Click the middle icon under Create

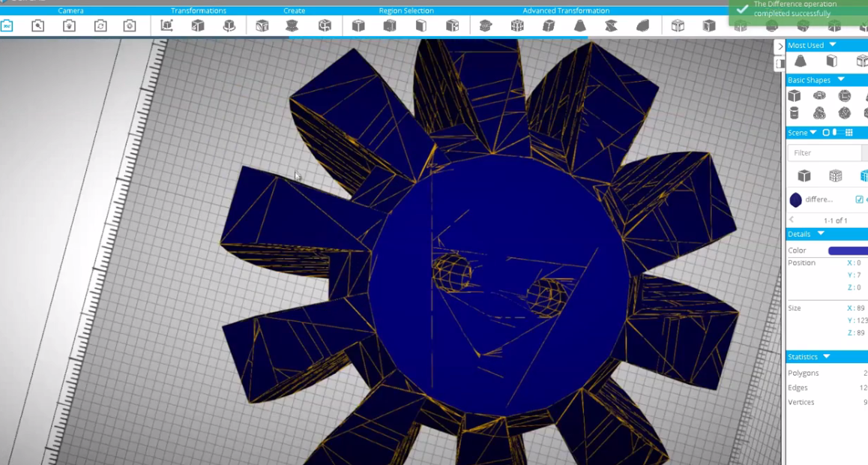pos(292,25)
